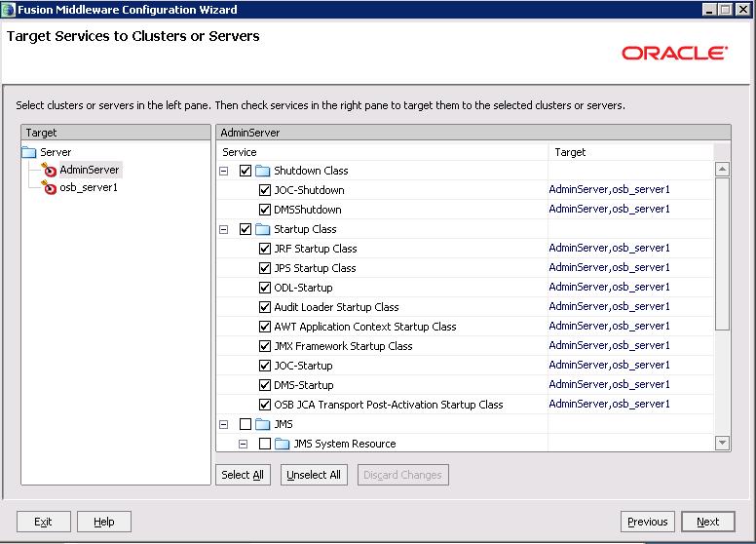Click the DMSShutdown target value cell
Screen dimensions: 756x544
point(630,210)
